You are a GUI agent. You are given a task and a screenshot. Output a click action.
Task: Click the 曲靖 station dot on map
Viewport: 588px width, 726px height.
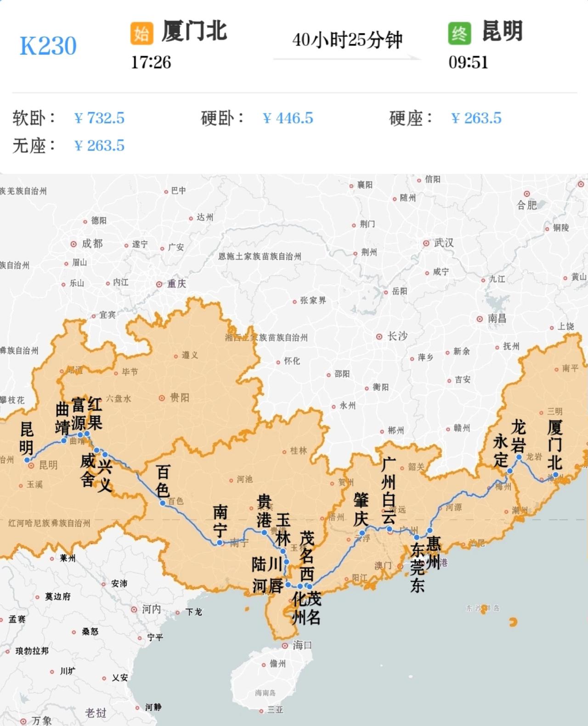[x=64, y=441]
